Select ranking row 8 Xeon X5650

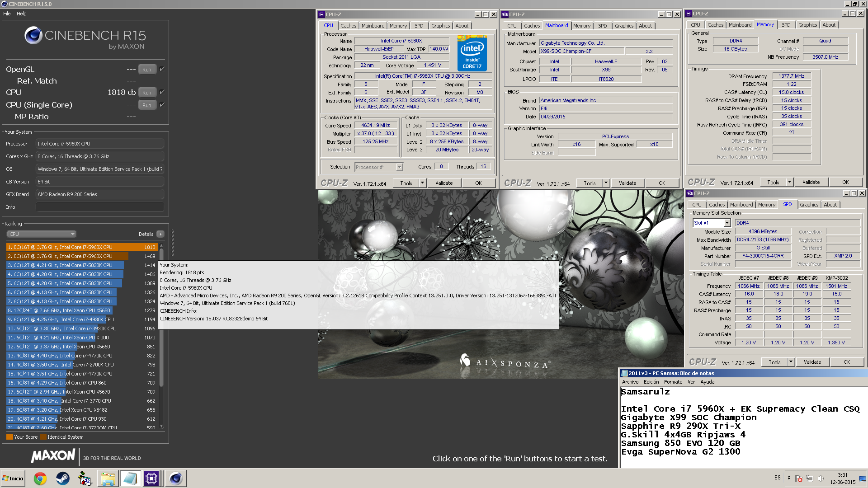[x=81, y=310]
